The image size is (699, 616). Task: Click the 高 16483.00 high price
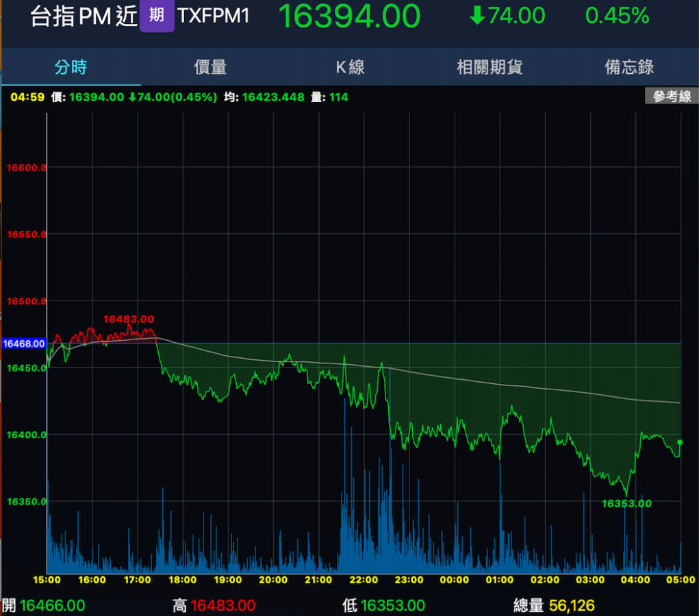(x=214, y=606)
